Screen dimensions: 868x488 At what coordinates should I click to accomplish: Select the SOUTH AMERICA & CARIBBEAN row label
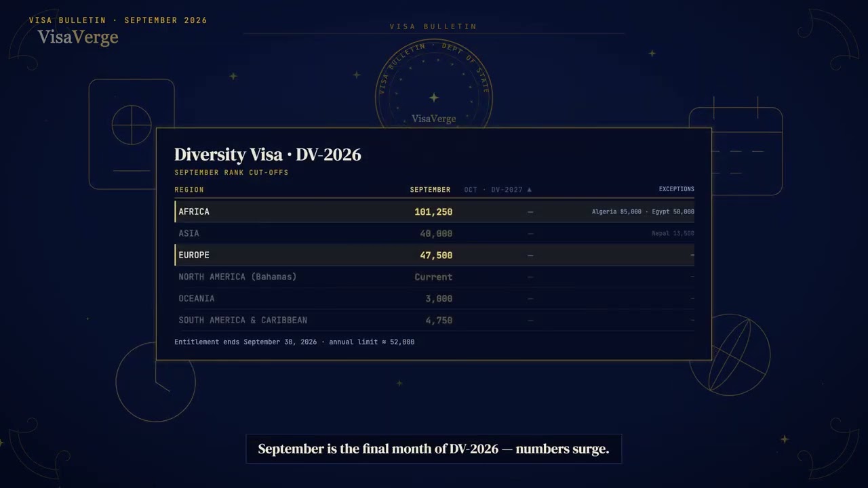[x=243, y=320]
